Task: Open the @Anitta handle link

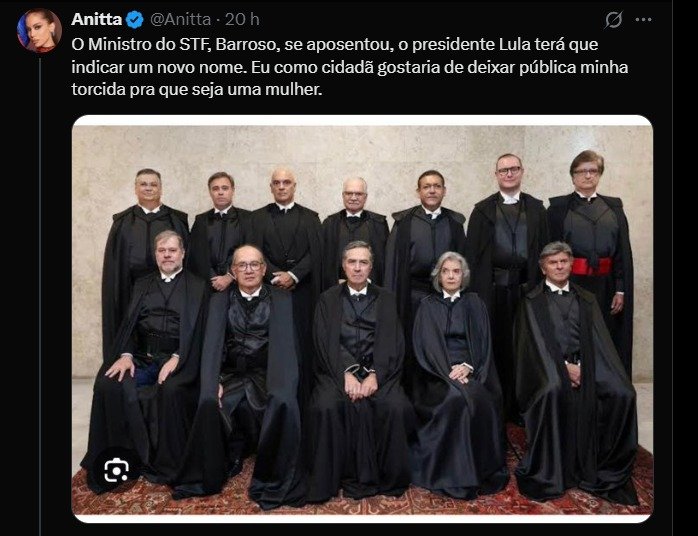Action: 180,20
